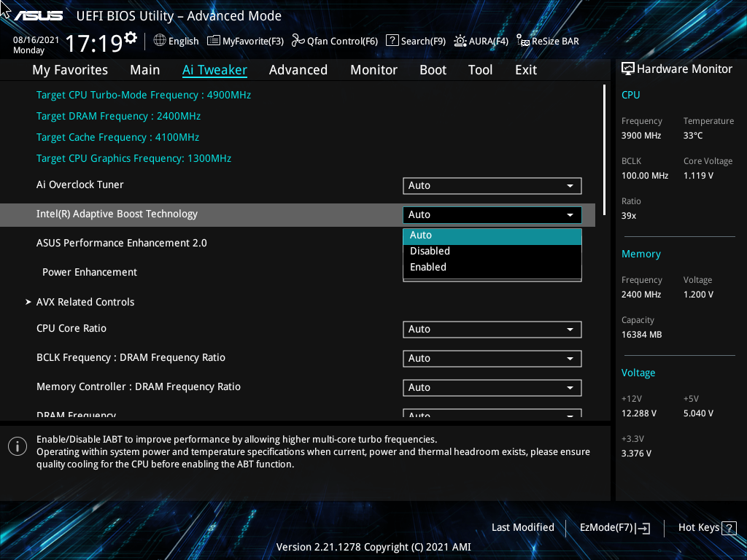Open Search(F9) question icon
The width and height of the screenshot is (747, 560).
(392, 41)
